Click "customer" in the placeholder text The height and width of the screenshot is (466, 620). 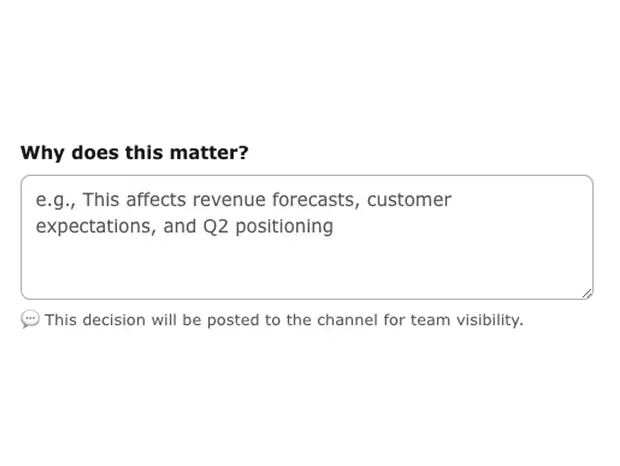(409, 200)
